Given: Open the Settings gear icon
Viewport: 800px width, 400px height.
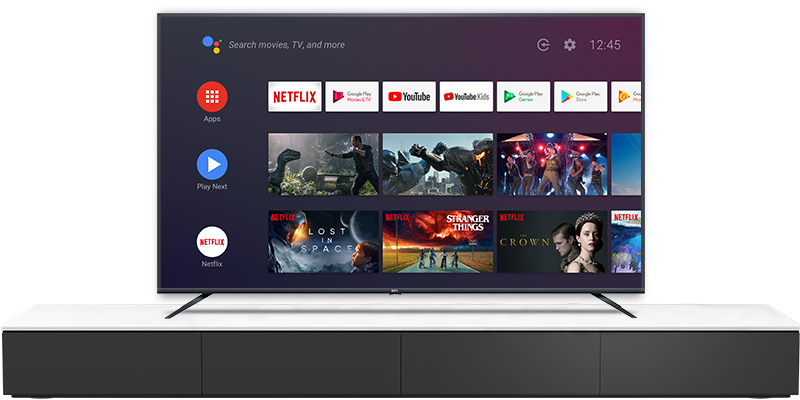Looking at the screenshot, I should [569, 45].
